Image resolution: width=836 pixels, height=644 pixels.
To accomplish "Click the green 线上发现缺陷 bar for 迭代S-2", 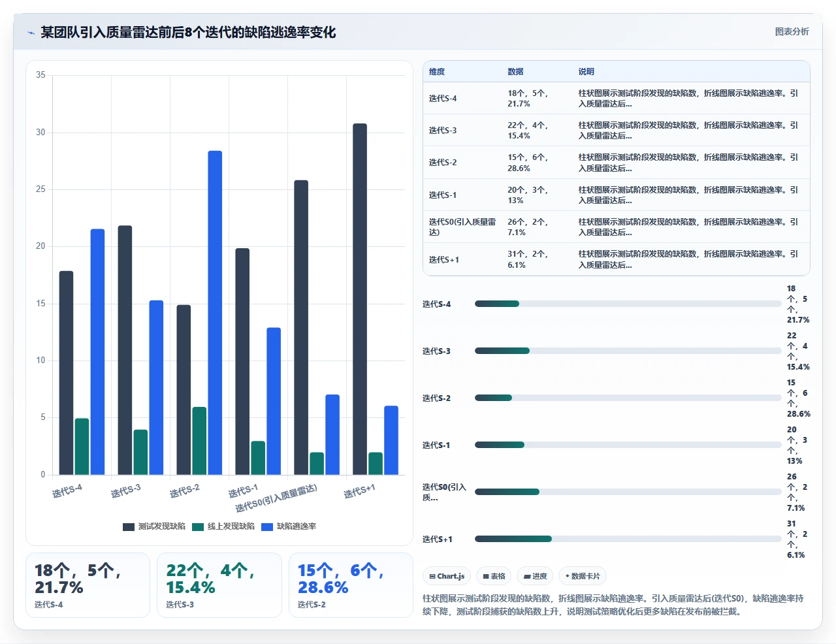I will [199, 441].
